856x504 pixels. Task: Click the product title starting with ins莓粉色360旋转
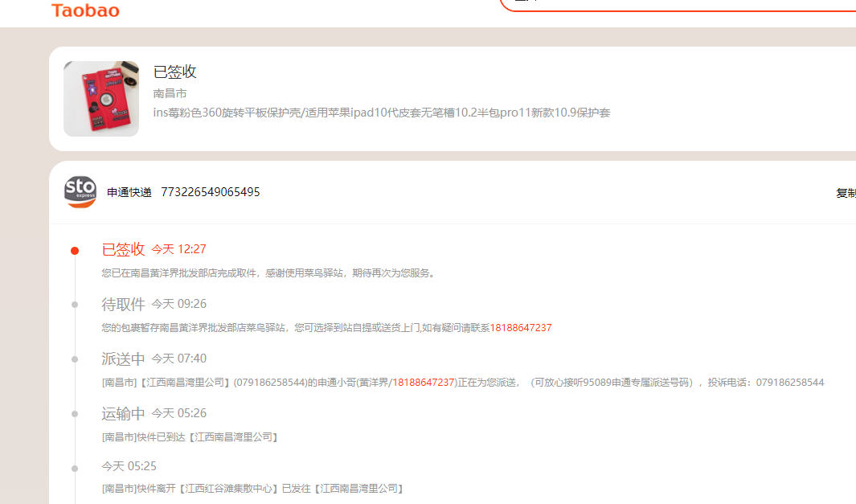[x=382, y=113]
